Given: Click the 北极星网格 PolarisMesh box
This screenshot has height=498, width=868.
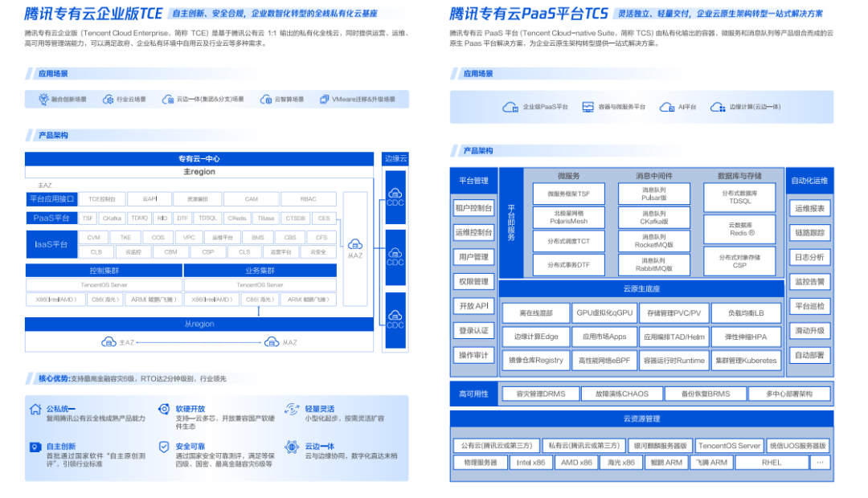Looking at the screenshot, I should click(x=568, y=218).
